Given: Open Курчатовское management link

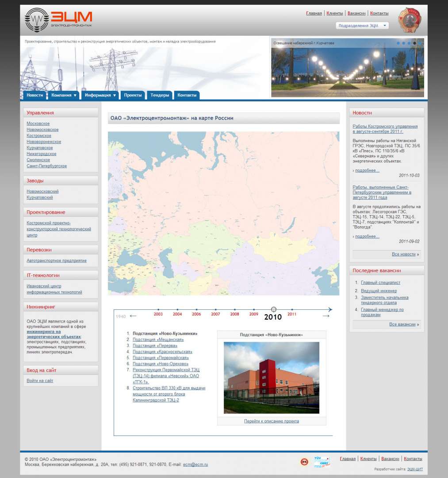Looking at the screenshot, I should coord(40,148).
